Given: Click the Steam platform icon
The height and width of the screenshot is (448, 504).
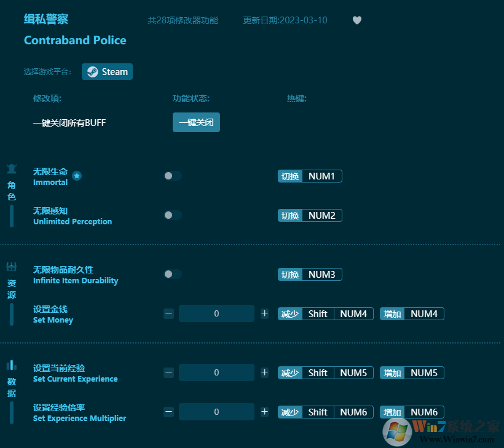Looking at the screenshot, I should pos(93,71).
